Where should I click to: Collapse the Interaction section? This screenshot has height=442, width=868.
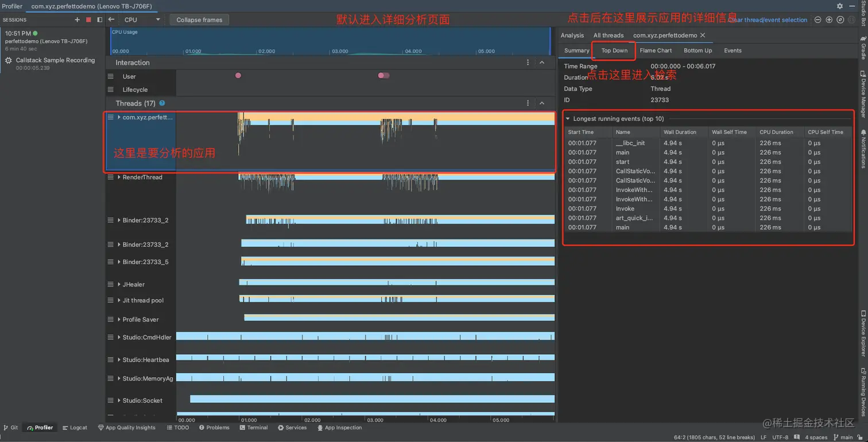pyautogui.click(x=541, y=63)
